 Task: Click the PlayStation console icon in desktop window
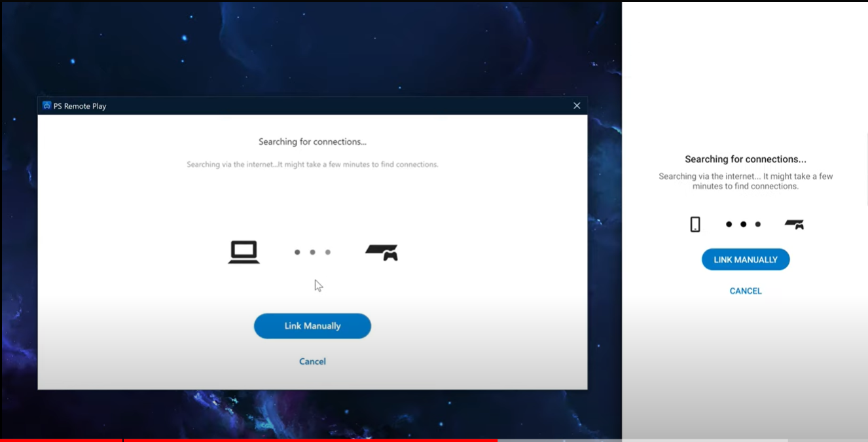[382, 252]
